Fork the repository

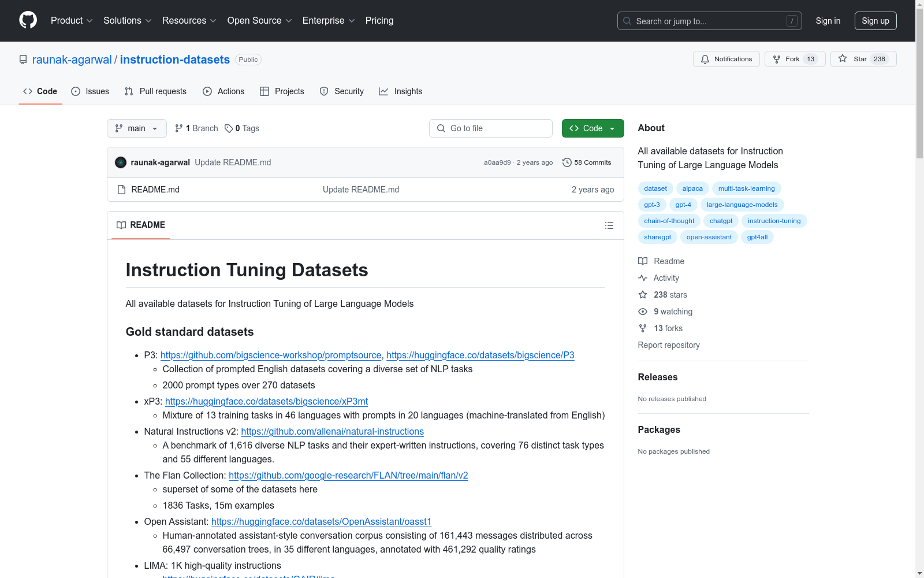[795, 59]
